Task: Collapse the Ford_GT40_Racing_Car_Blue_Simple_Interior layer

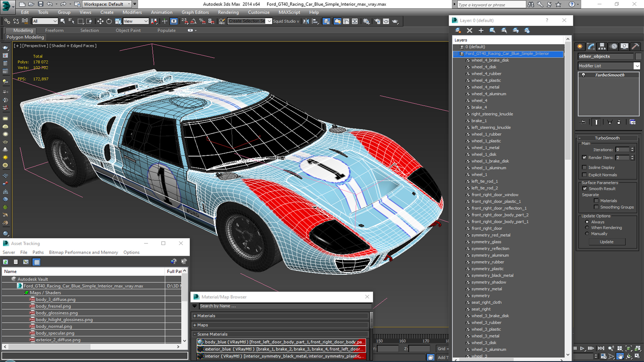Action: [x=456, y=54]
